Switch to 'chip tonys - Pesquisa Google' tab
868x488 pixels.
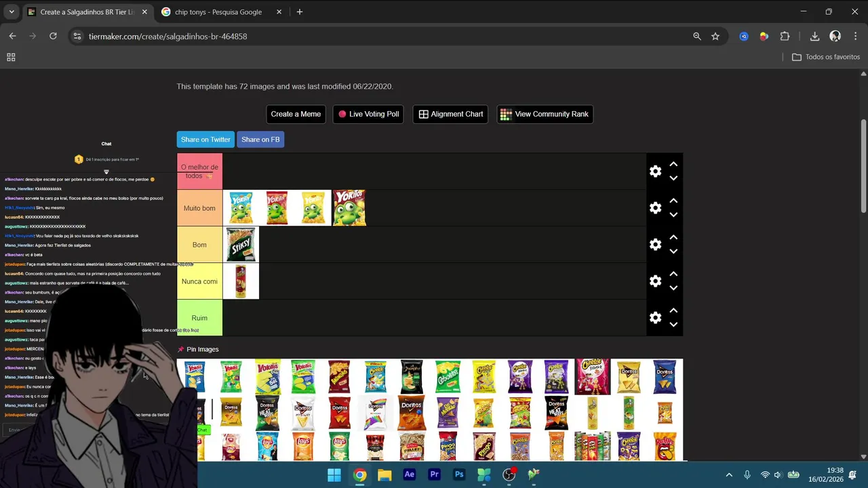click(x=220, y=12)
